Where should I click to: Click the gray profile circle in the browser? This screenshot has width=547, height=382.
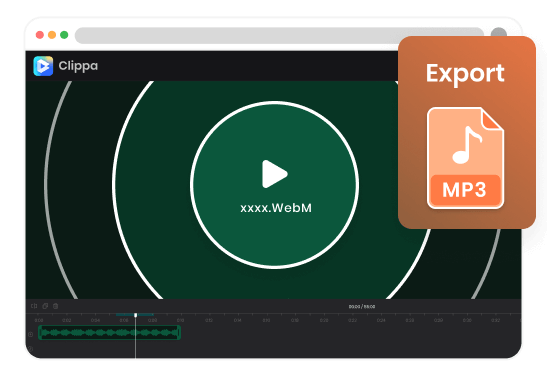tap(499, 32)
